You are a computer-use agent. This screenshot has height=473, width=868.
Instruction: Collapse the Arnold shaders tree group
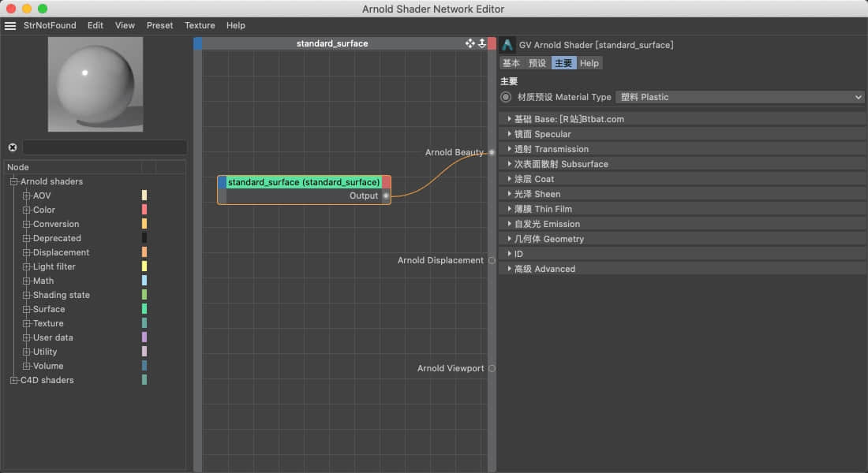[x=13, y=181]
